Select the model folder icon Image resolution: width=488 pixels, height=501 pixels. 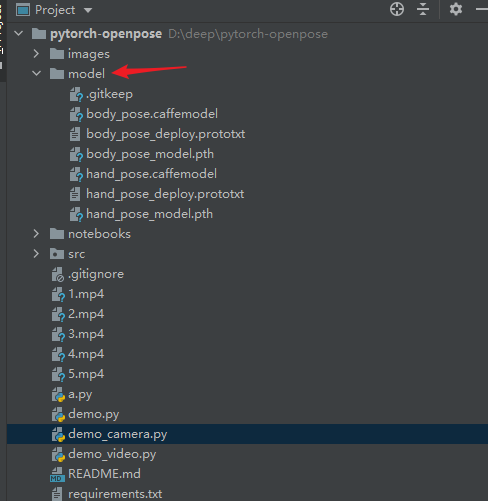click(57, 74)
